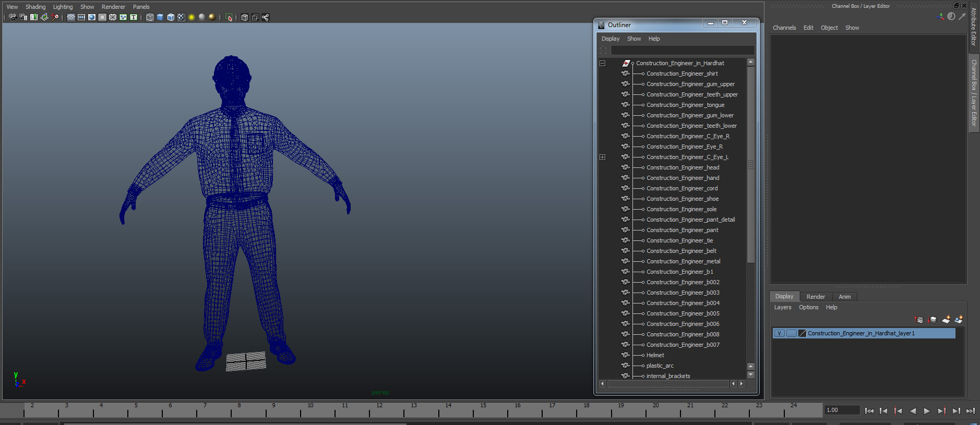Click play forwards button

(927, 411)
